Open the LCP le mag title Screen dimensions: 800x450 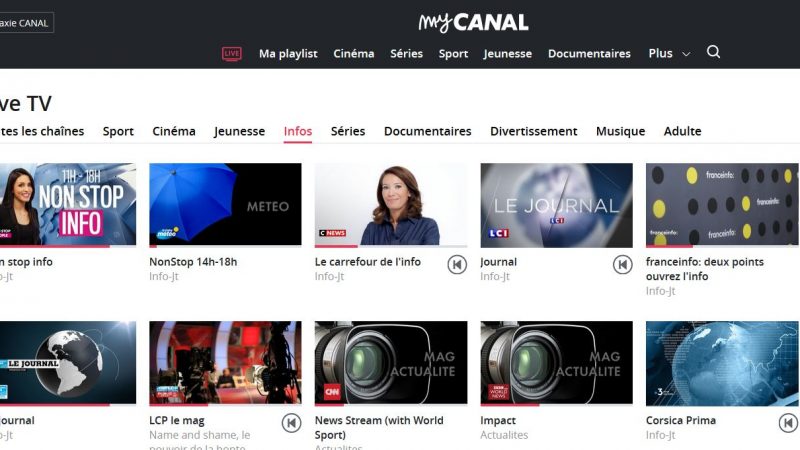point(177,421)
